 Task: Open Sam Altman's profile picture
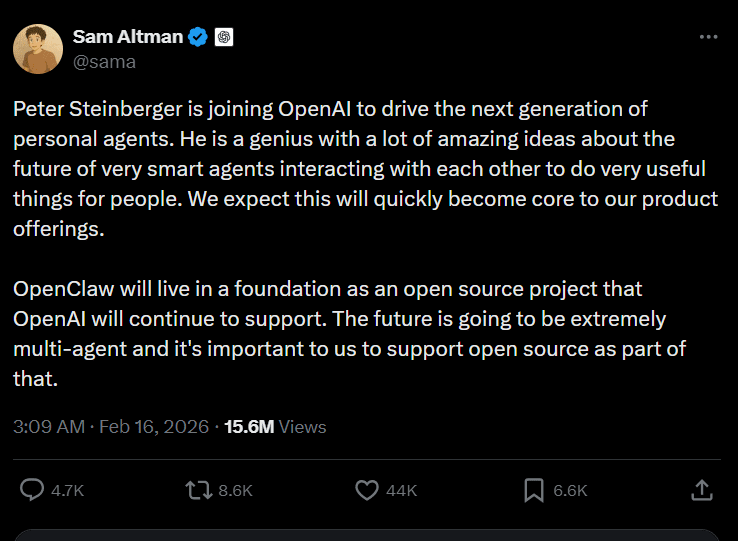click(x=37, y=48)
